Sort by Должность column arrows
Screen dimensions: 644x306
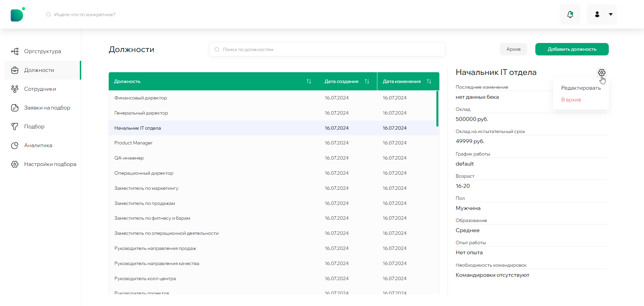coord(309,81)
